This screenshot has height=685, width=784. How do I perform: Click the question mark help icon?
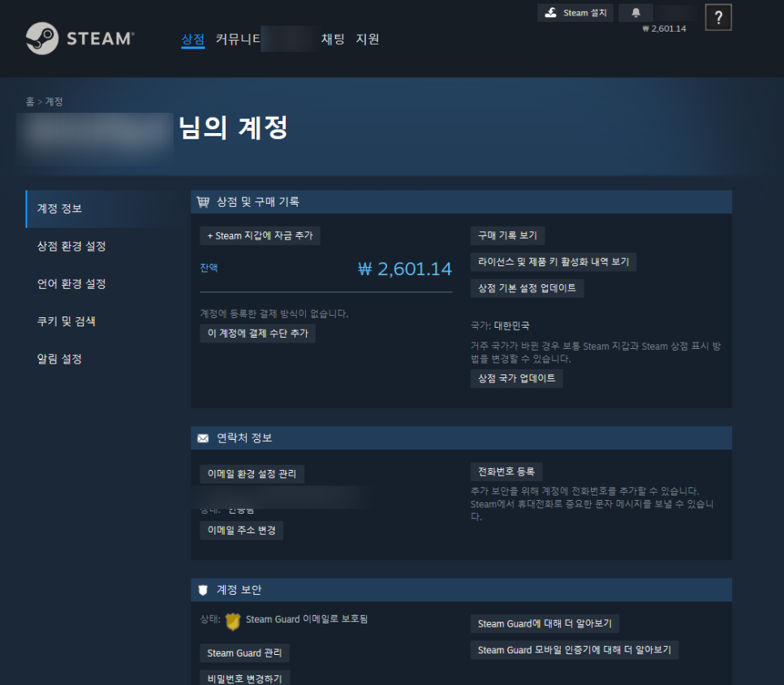pos(718,18)
